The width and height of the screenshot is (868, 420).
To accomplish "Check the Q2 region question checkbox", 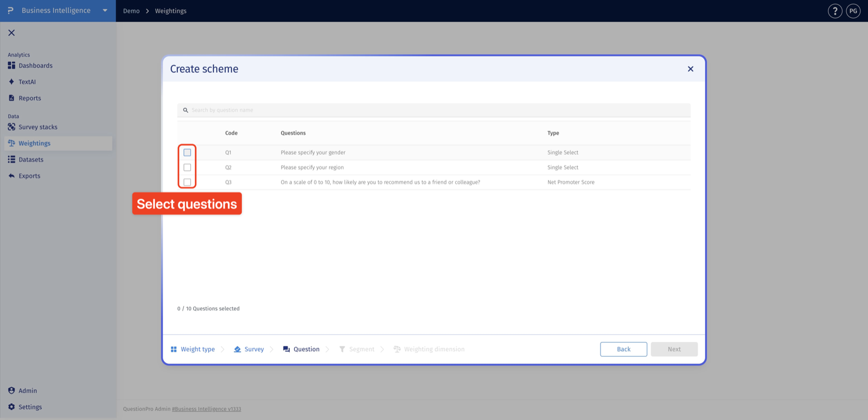I will coord(187,167).
